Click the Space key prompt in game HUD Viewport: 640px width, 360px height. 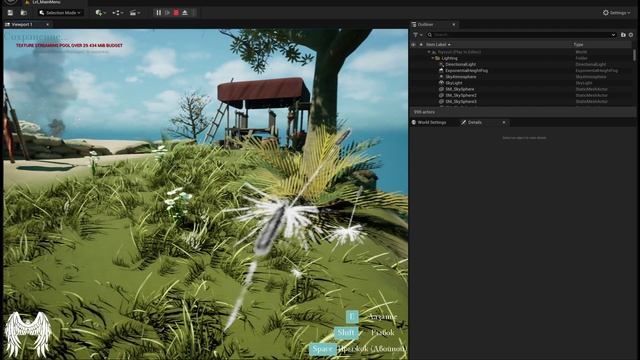(x=322, y=349)
